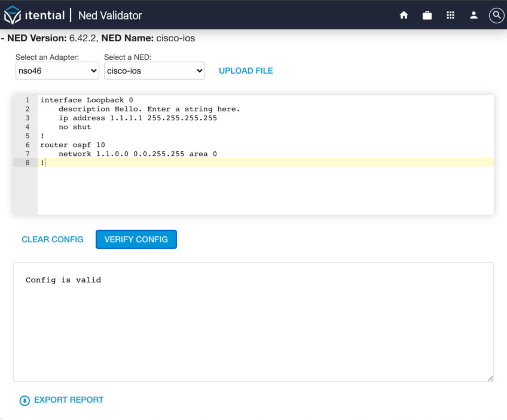Click the 'network 1.1.0.0' line
This screenshot has width=507, height=420.
click(x=138, y=154)
